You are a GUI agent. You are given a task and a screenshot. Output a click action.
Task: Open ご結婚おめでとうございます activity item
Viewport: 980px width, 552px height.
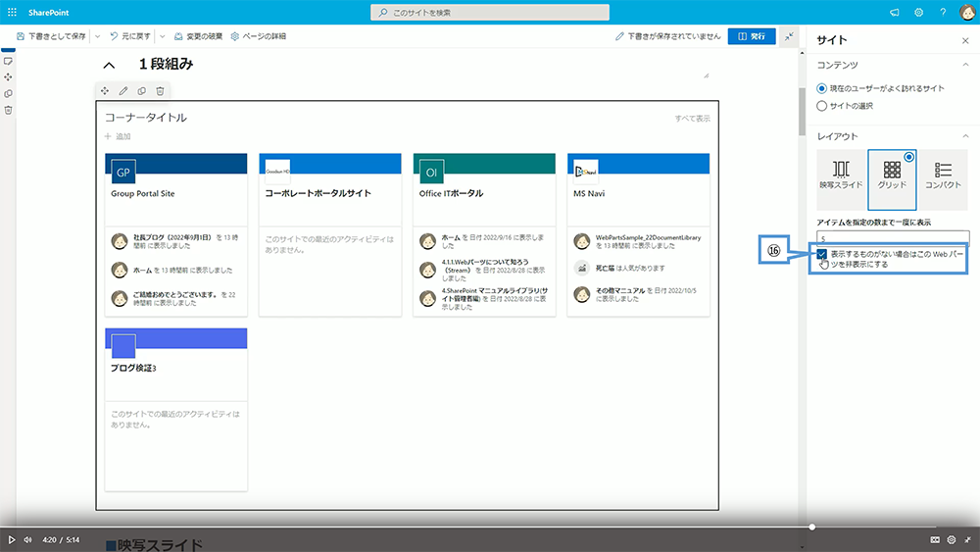tap(176, 298)
